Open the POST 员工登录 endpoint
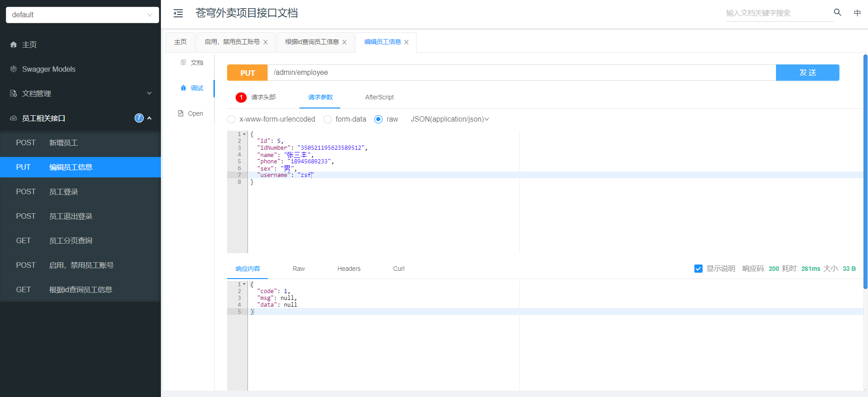868x397 pixels. (x=80, y=191)
